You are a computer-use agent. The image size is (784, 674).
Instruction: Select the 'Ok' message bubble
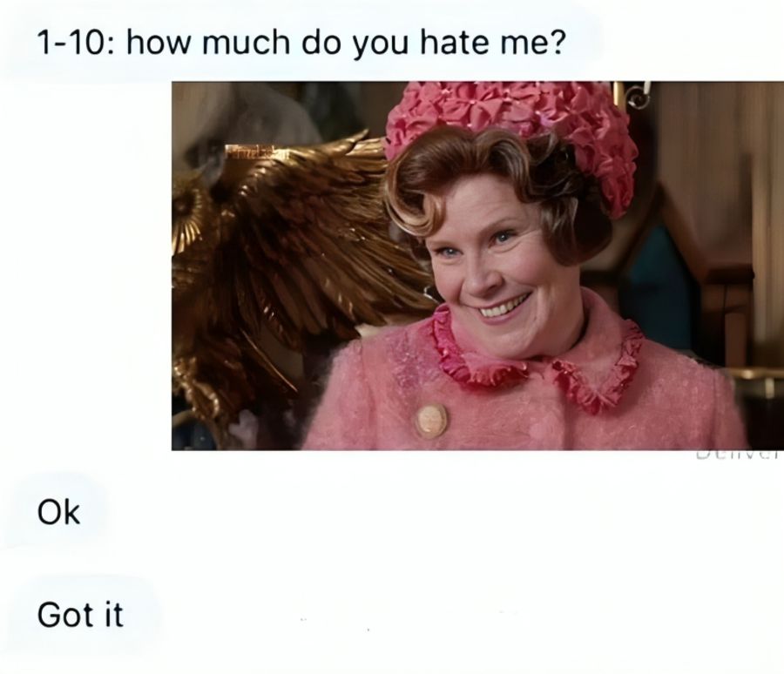click(58, 512)
